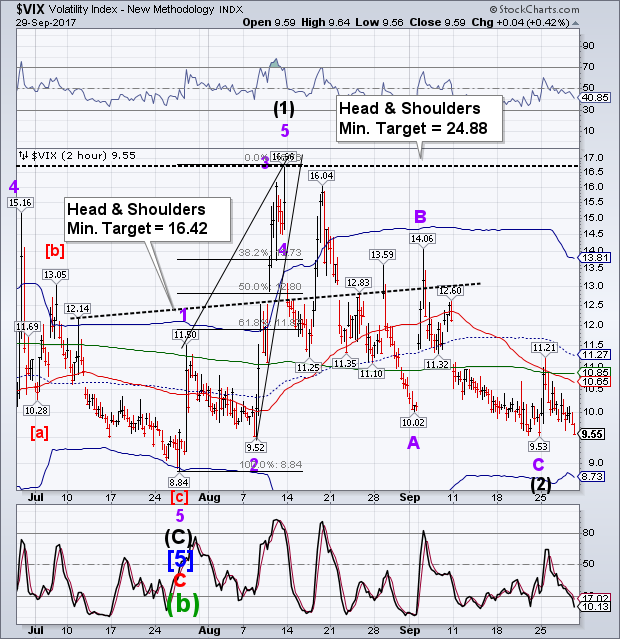Select the Head & Shoulders 24.88 target annotation

[419, 122]
